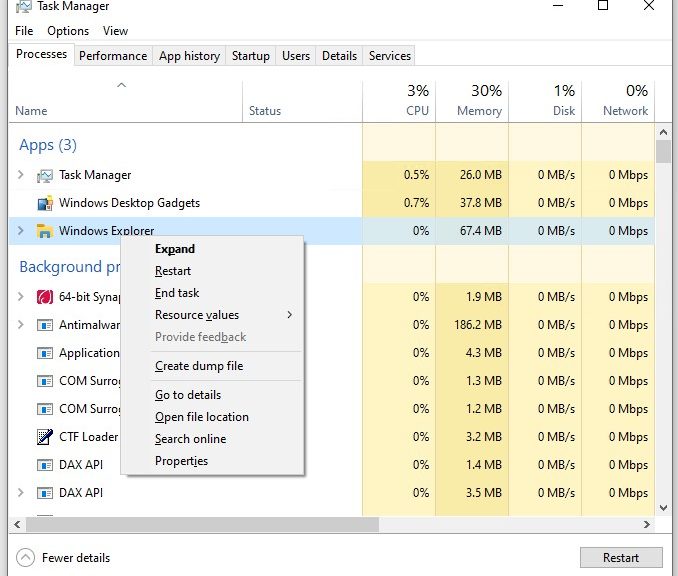Click the horizontal scrollbar thumb

pyautogui.click(x=202, y=525)
